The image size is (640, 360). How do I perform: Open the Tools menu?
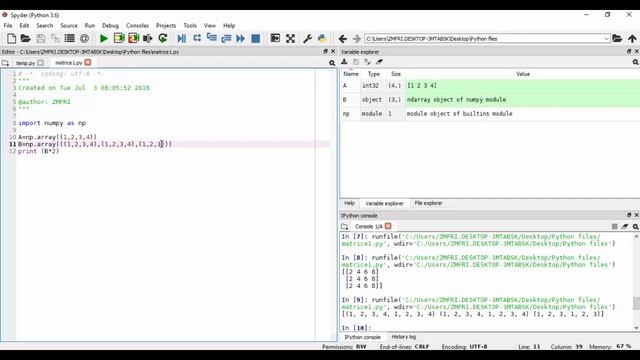190,25
